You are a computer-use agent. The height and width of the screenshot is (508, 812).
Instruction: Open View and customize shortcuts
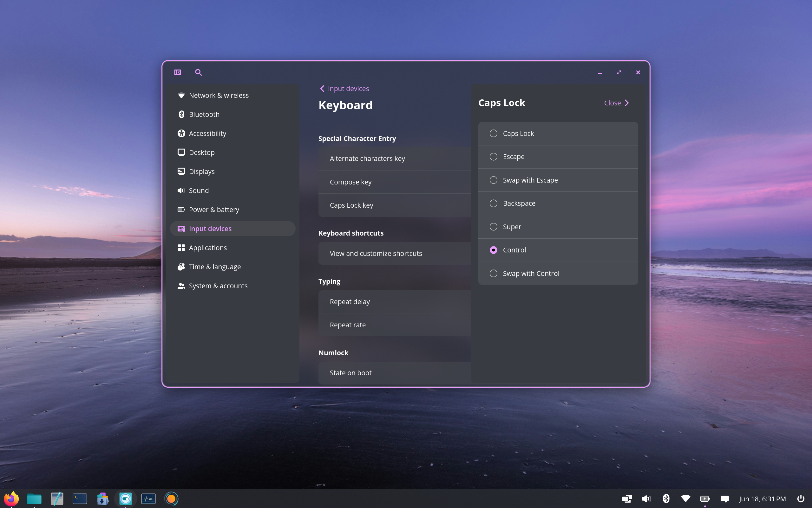[395, 254]
